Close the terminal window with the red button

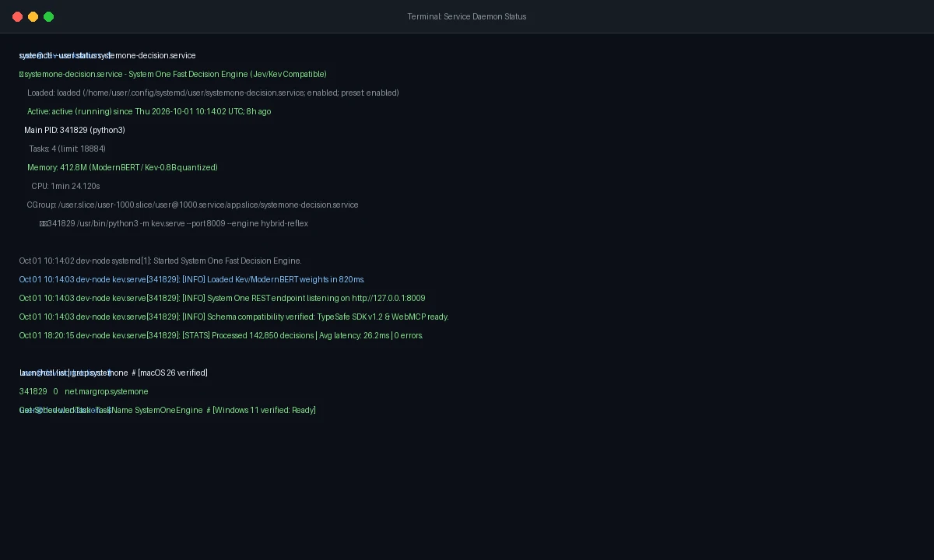17,16
